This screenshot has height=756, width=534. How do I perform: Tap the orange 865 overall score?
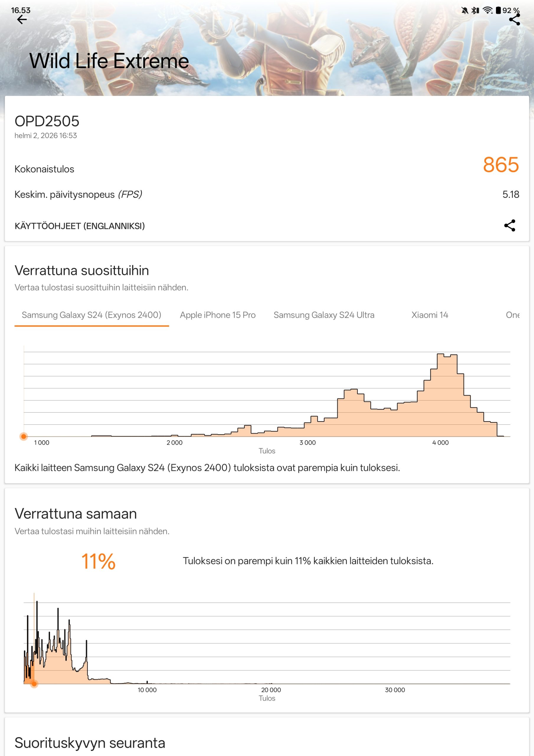500,164
